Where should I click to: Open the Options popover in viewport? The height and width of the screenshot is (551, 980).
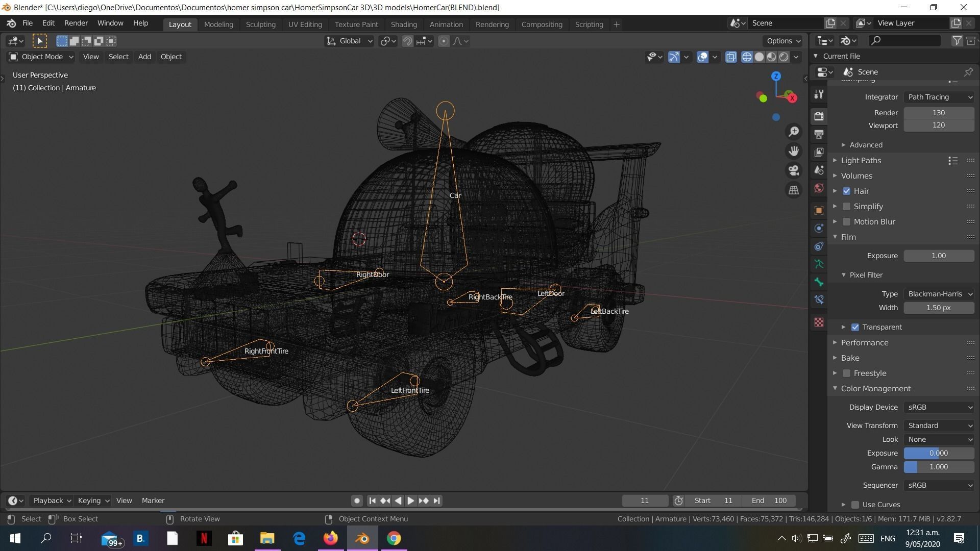coord(783,41)
